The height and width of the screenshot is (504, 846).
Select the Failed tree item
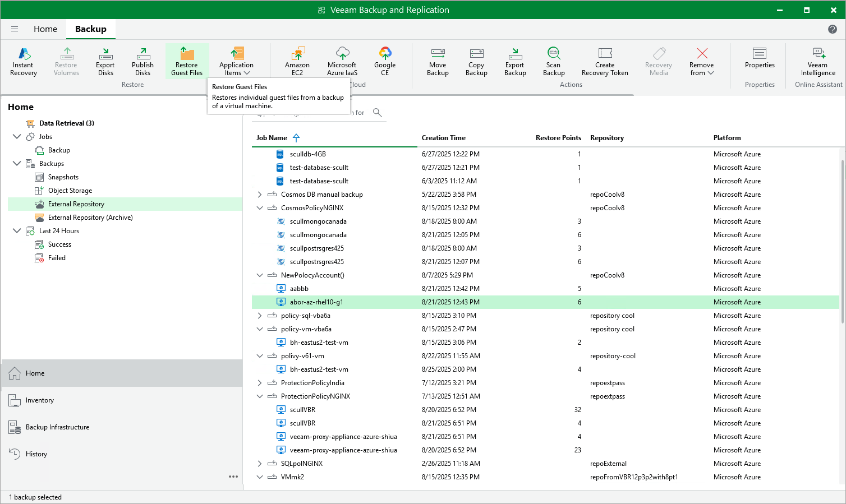pos(57,258)
